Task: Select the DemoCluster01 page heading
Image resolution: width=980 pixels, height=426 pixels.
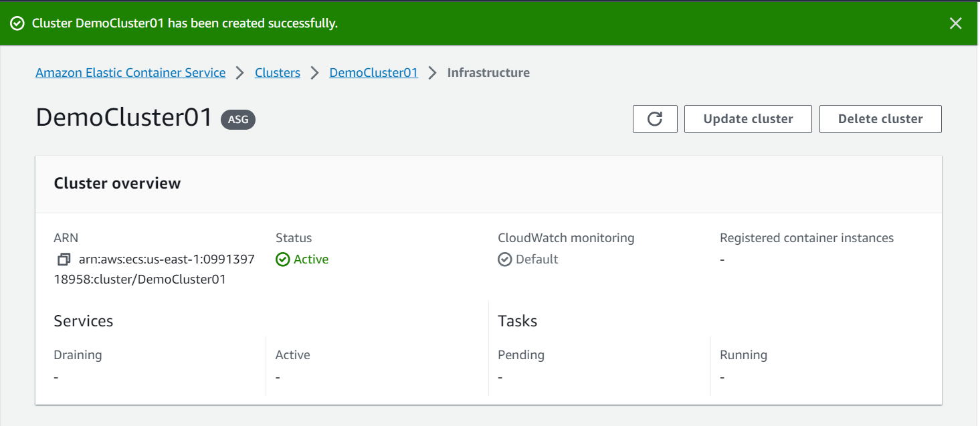Action: click(x=124, y=118)
